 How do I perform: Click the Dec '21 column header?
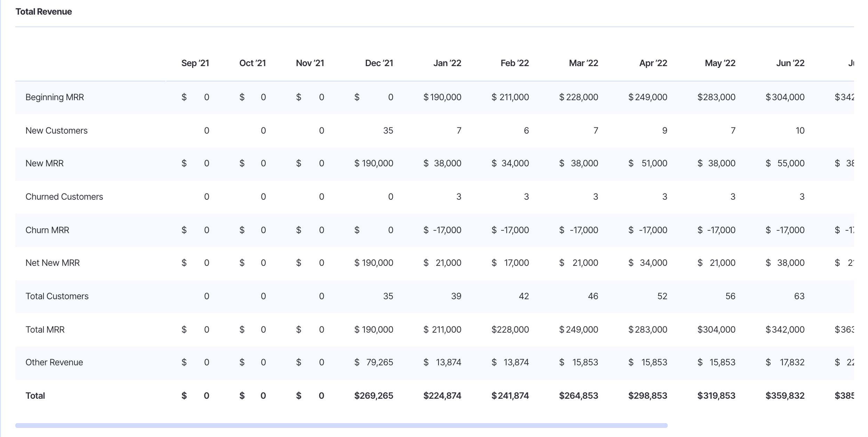(x=379, y=63)
